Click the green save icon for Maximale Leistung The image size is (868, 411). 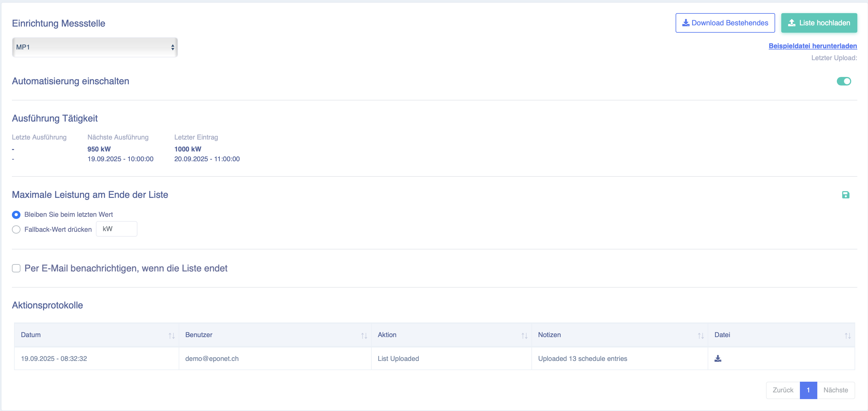[845, 195]
